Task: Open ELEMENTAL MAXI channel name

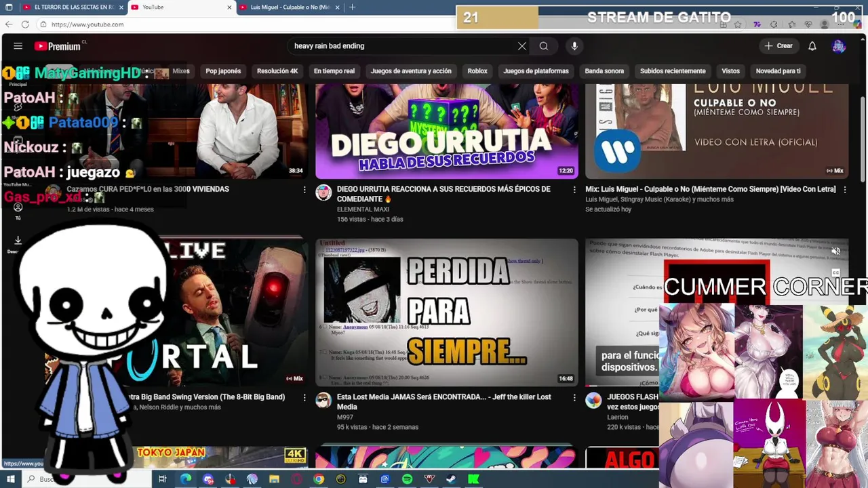Action: (x=363, y=209)
